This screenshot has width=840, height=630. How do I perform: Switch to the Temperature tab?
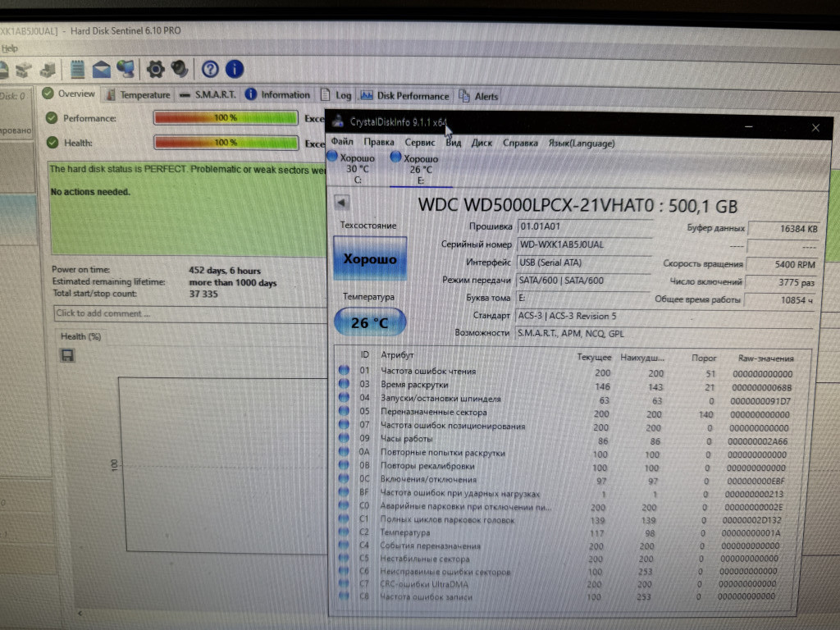tap(138, 95)
